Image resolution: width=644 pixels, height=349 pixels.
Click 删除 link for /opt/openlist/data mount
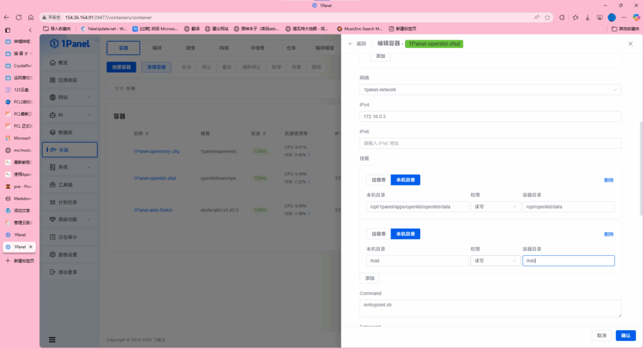pos(609,180)
